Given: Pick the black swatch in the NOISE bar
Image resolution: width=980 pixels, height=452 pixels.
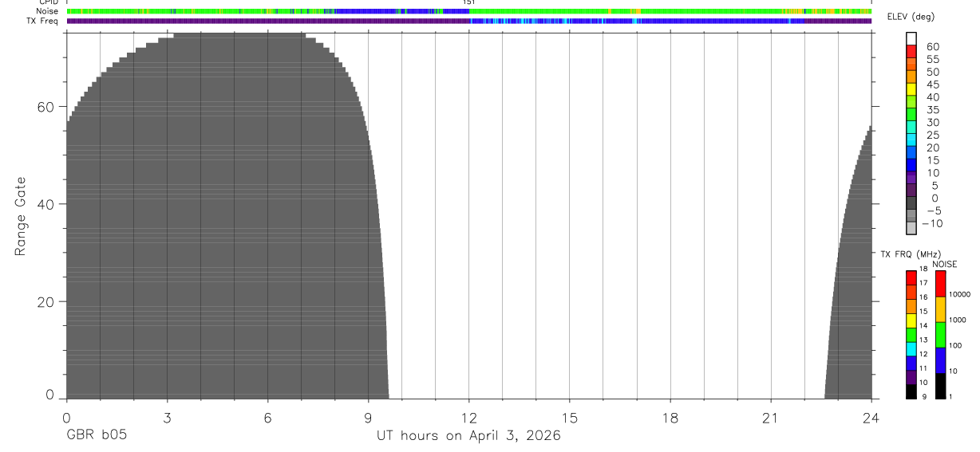Looking at the screenshot, I should (940, 386).
